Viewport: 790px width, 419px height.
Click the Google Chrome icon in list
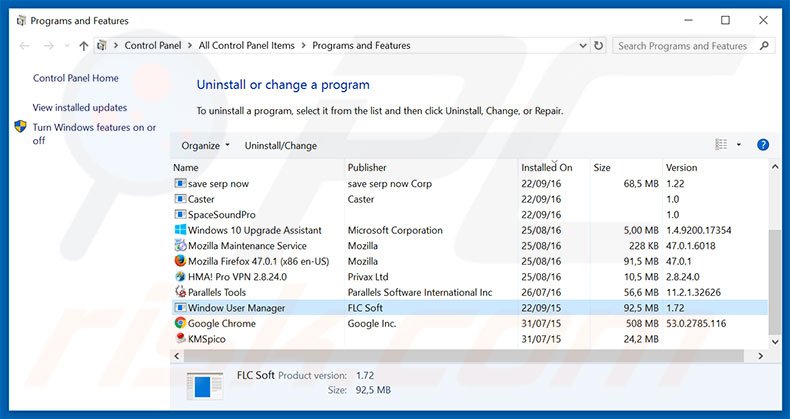point(180,323)
